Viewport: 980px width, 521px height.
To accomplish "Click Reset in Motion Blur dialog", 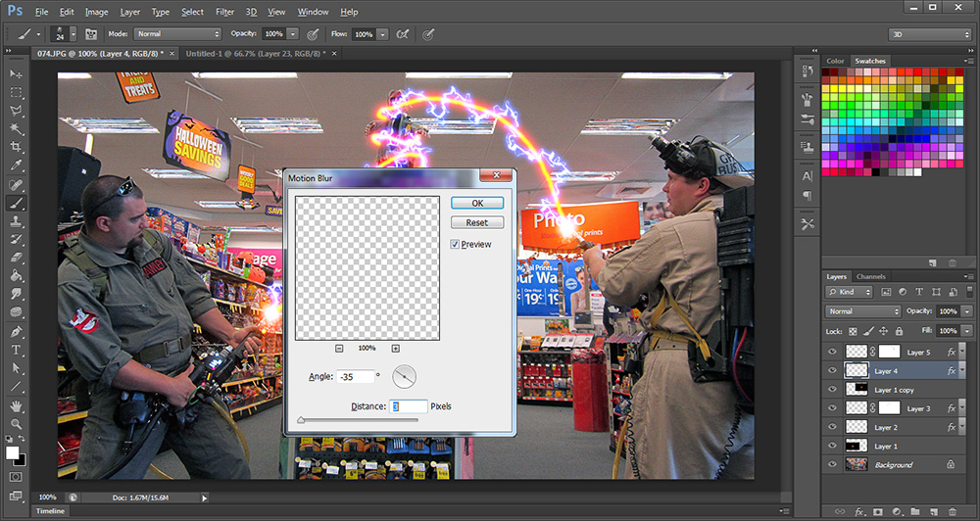I will (x=477, y=222).
